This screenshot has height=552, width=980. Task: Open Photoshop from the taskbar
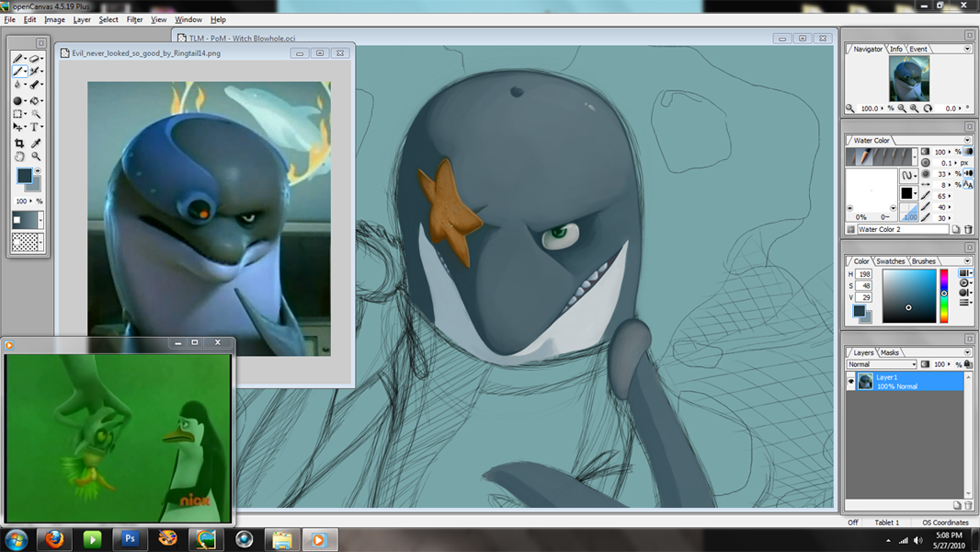[x=130, y=539]
